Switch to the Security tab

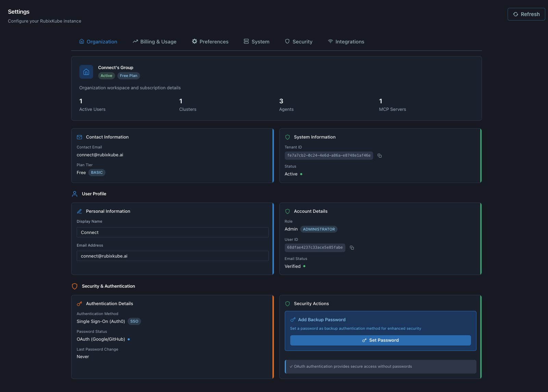coord(302,41)
